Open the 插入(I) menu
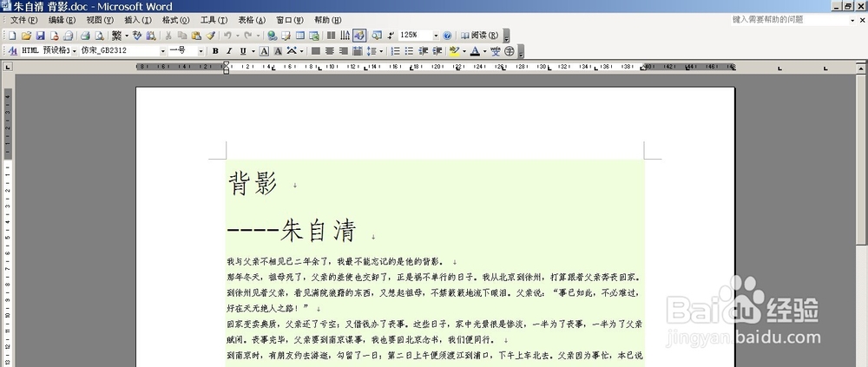Image resolution: width=868 pixels, height=367 pixels. [x=138, y=20]
